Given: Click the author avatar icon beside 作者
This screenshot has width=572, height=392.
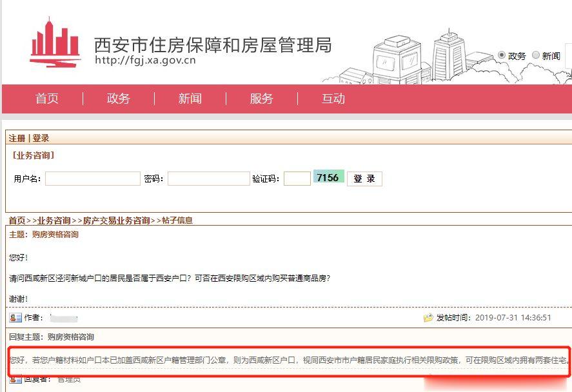Looking at the screenshot, I should [14, 317].
